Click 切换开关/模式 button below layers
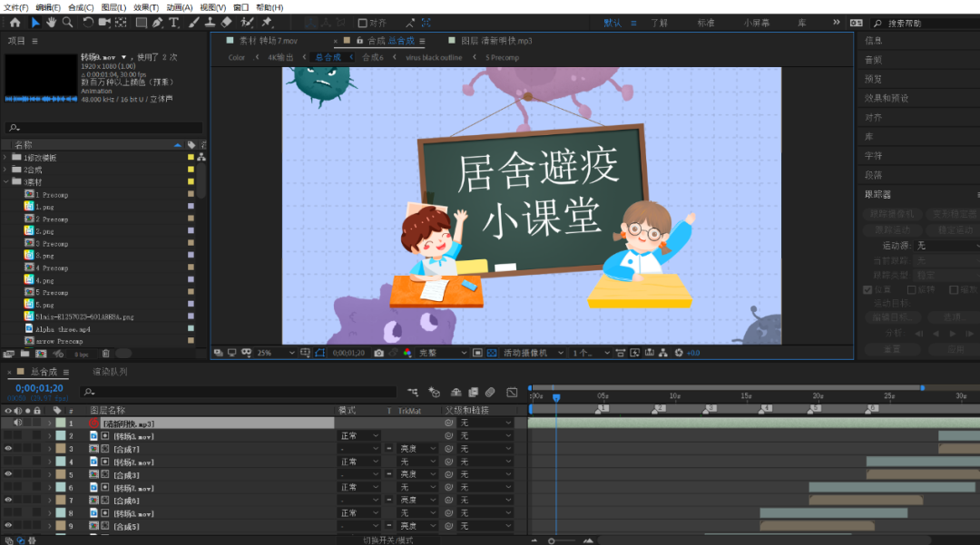Image resolution: width=980 pixels, height=545 pixels. coord(387,540)
